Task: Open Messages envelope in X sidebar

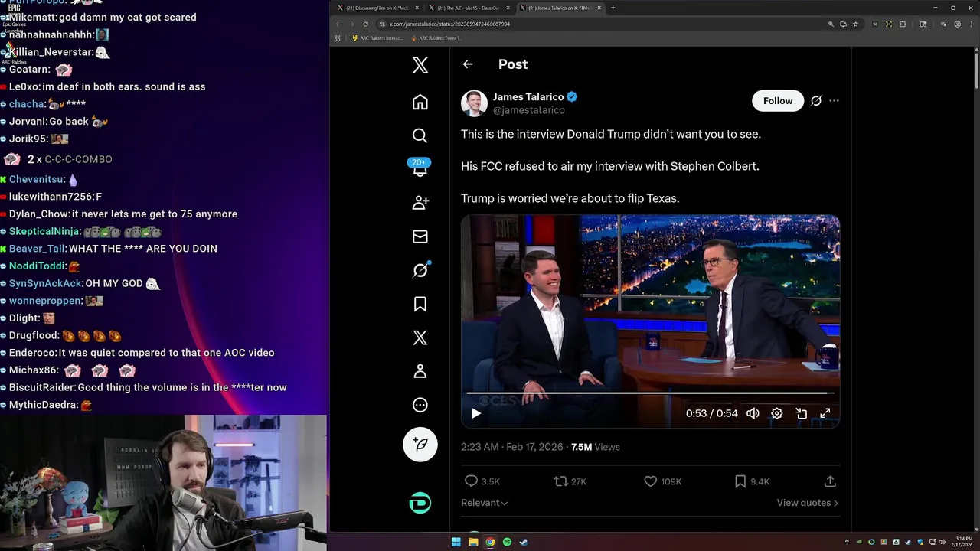Action: click(420, 236)
